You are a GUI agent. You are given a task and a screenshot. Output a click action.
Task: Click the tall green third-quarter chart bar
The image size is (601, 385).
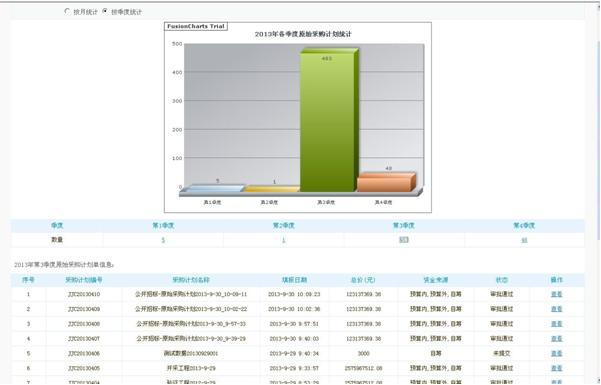(329, 119)
